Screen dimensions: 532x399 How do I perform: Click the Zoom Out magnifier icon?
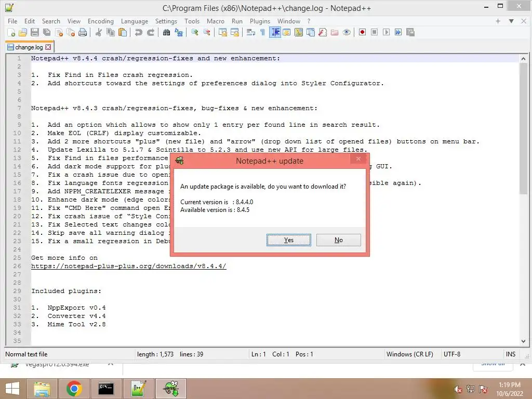coord(207,32)
